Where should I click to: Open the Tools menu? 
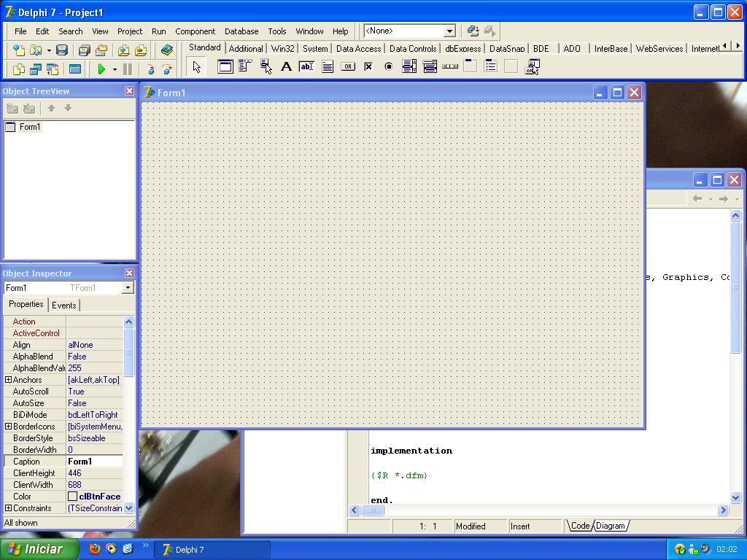[276, 31]
